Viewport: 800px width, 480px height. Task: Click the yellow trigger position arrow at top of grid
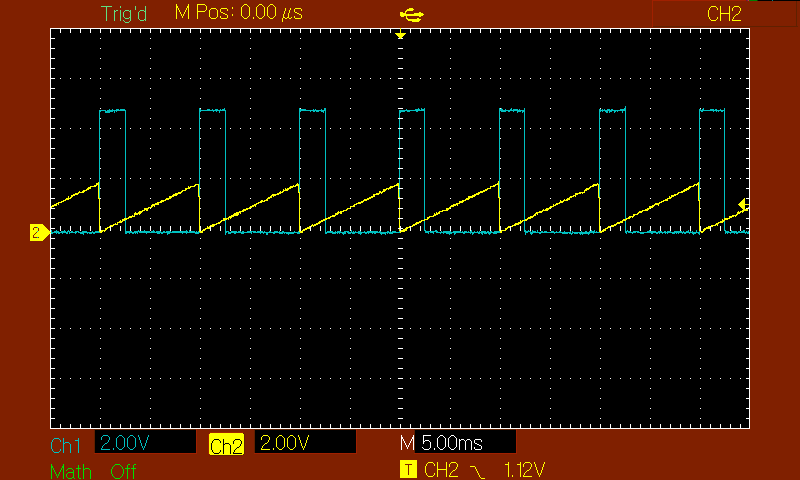click(x=401, y=35)
